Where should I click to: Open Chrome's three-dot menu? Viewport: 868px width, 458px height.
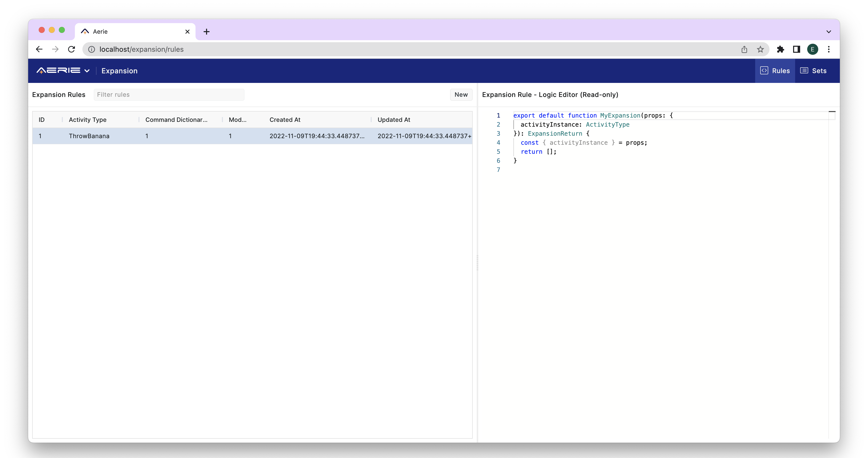829,49
